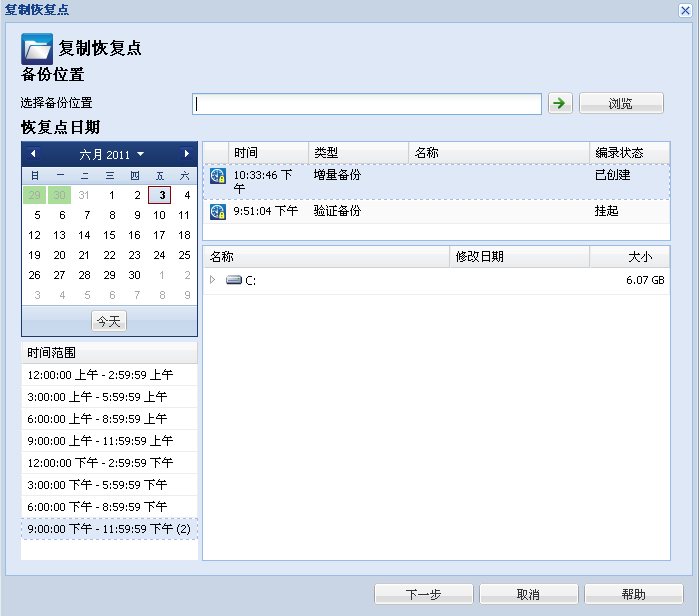
Task: Click the recovery point icon for 10:33:46
Action: click(x=218, y=176)
